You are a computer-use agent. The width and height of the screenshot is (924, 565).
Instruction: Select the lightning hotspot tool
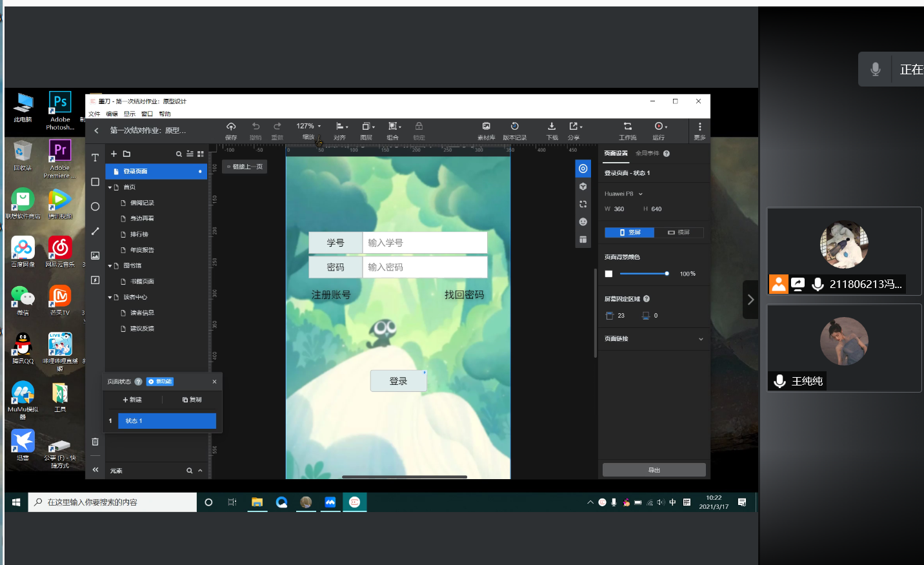[95, 280]
